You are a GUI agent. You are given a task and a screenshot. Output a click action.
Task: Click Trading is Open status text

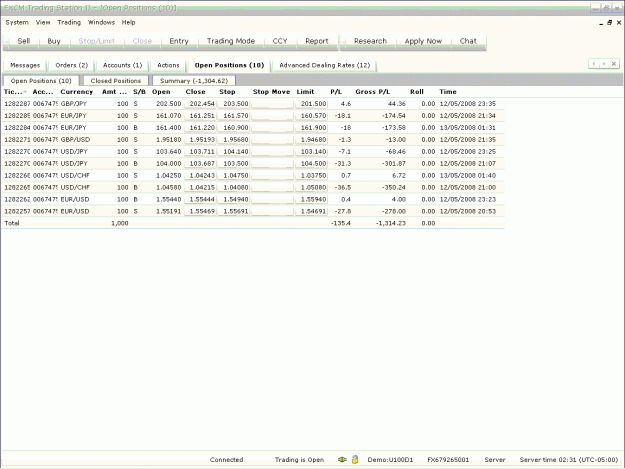click(x=299, y=460)
